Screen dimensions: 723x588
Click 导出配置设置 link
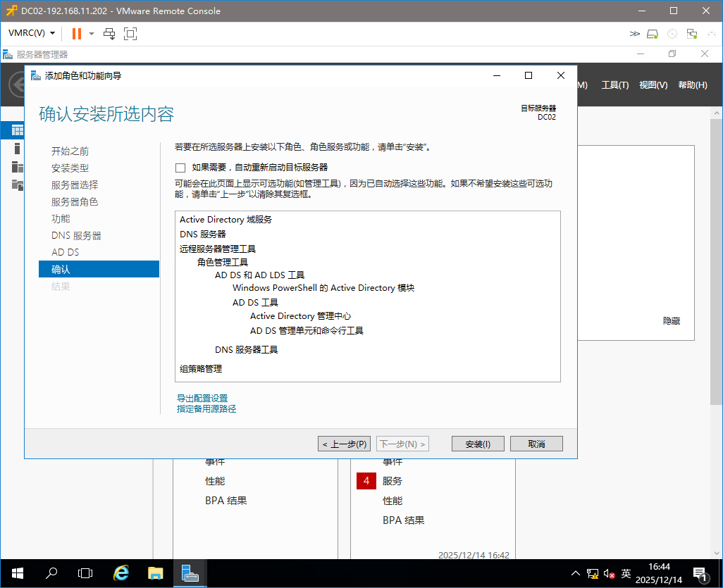tap(202, 398)
